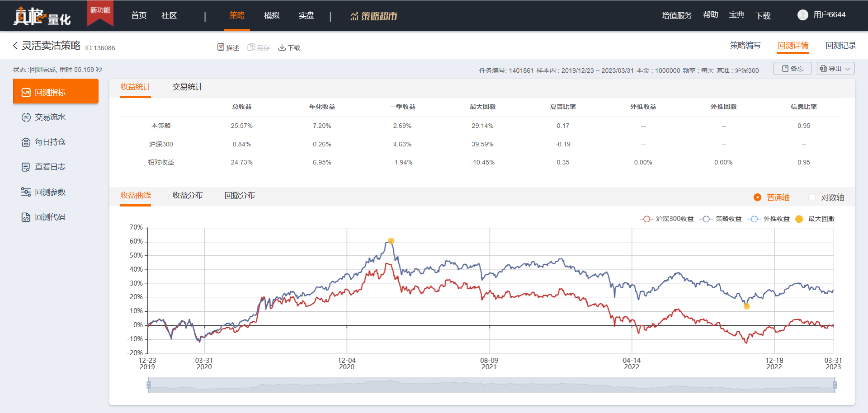Open the user account menu

[825, 15]
